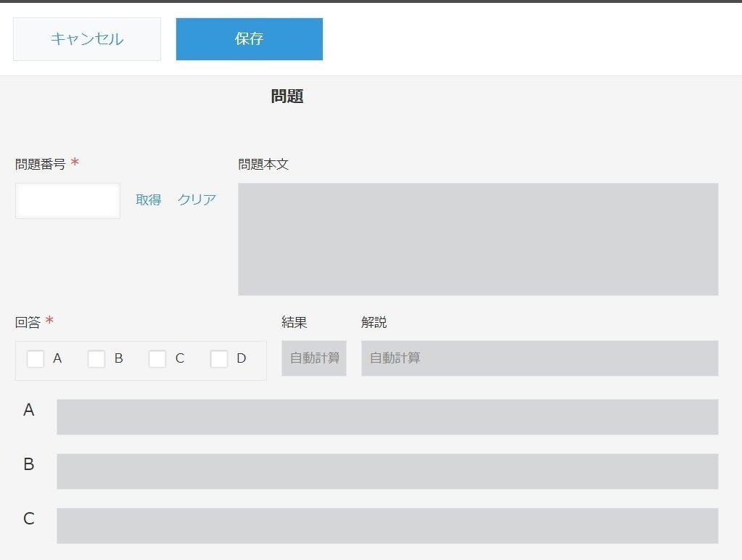Click the 結果 auto-calculated field
Screen dimensions: 742x560
coord(314,358)
